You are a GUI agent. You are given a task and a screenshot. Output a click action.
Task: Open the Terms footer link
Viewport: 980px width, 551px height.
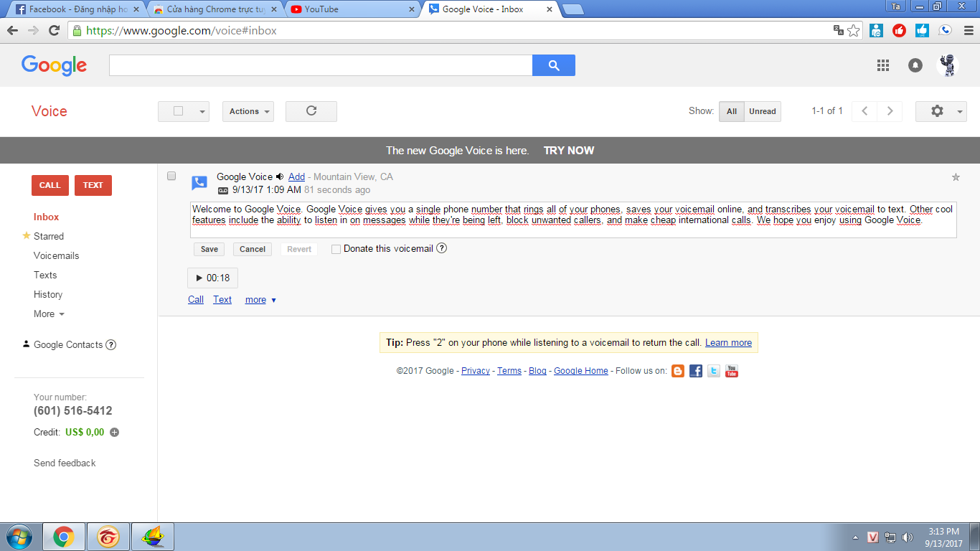coord(509,371)
